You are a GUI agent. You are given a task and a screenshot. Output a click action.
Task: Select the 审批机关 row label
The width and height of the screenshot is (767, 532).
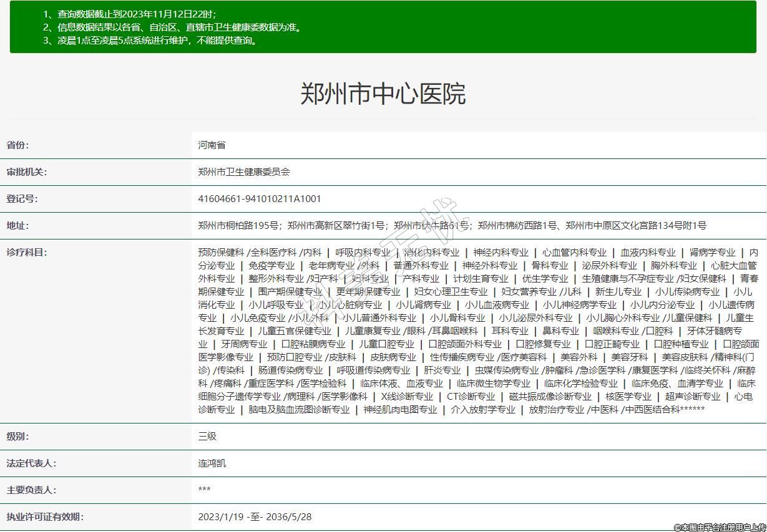click(x=26, y=172)
